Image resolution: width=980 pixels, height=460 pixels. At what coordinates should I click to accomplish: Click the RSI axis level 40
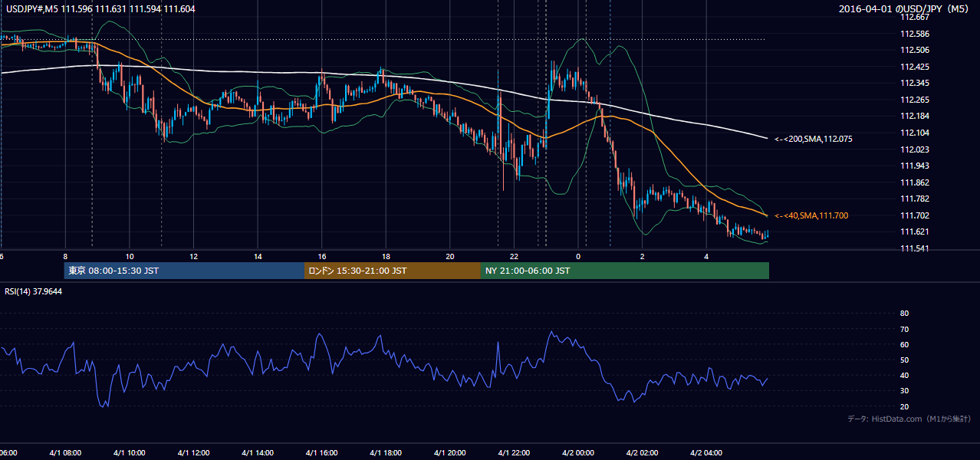pyautogui.click(x=904, y=375)
